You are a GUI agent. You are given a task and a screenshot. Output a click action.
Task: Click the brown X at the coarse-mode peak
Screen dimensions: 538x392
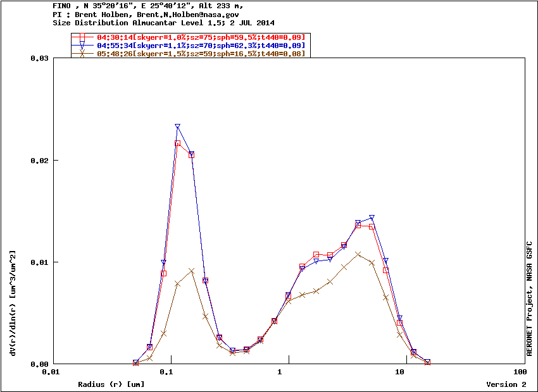pos(358,254)
